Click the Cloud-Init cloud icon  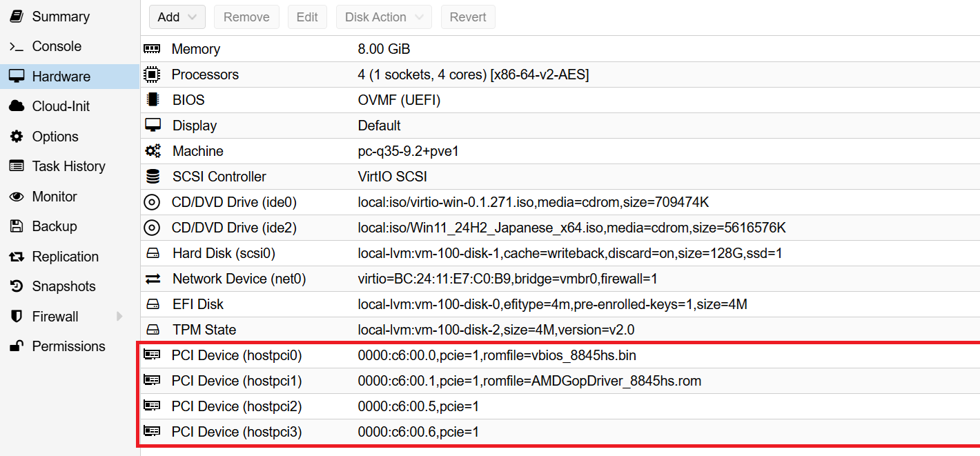point(17,106)
